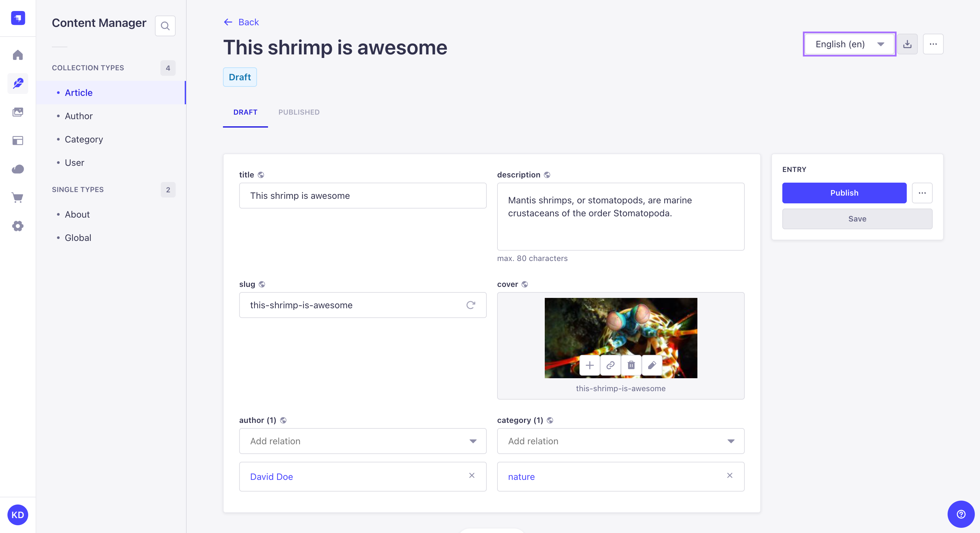Open the Media Library icon
The image size is (980, 533).
pos(17,112)
